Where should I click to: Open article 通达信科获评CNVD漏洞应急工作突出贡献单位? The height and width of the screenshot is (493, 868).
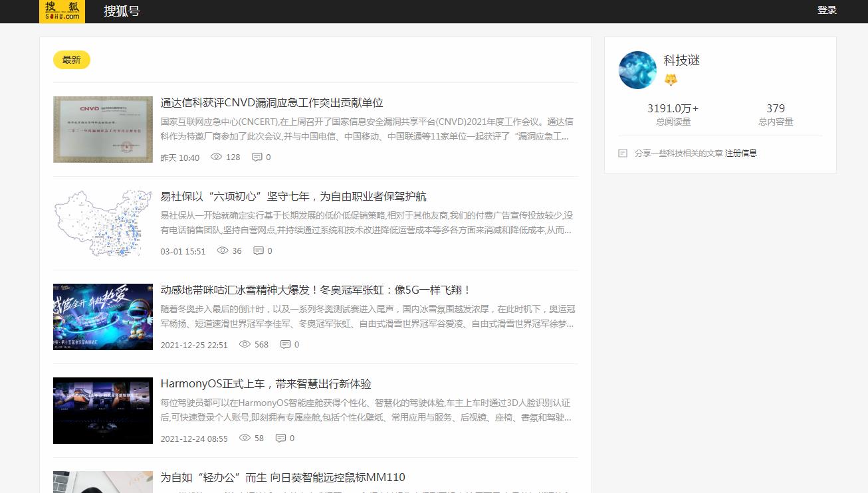tap(272, 103)
